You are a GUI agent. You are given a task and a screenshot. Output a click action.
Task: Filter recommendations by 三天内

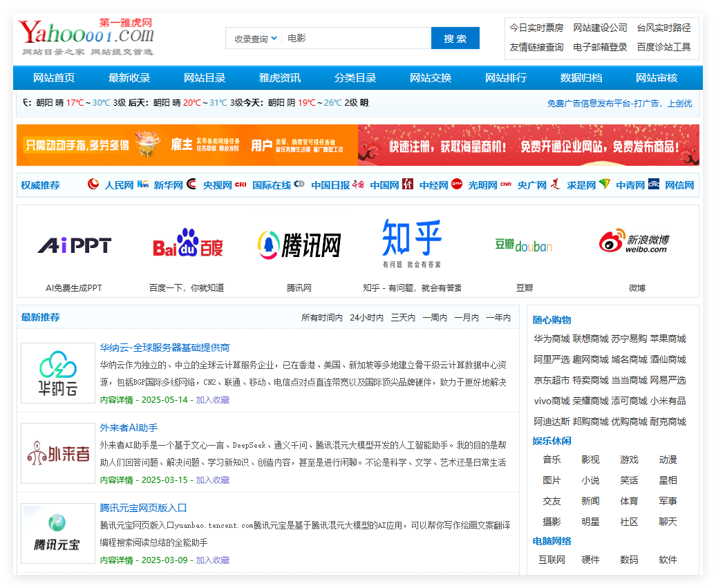click(x=403, y=317)
